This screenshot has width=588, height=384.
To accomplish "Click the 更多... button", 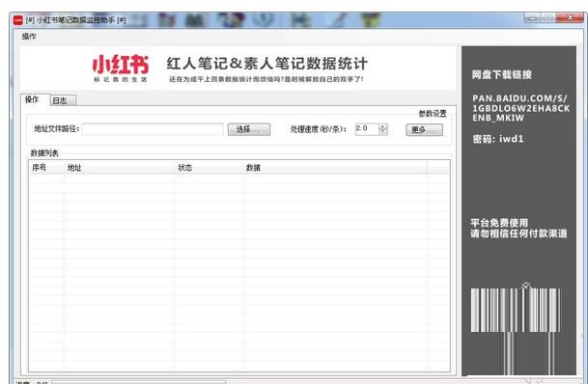I will tap(424, 130).
